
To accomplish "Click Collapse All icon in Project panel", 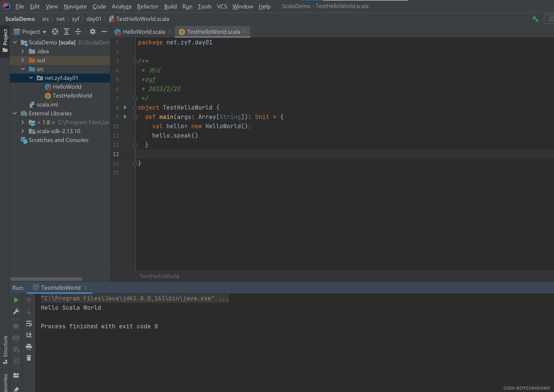I will [78, 32].
